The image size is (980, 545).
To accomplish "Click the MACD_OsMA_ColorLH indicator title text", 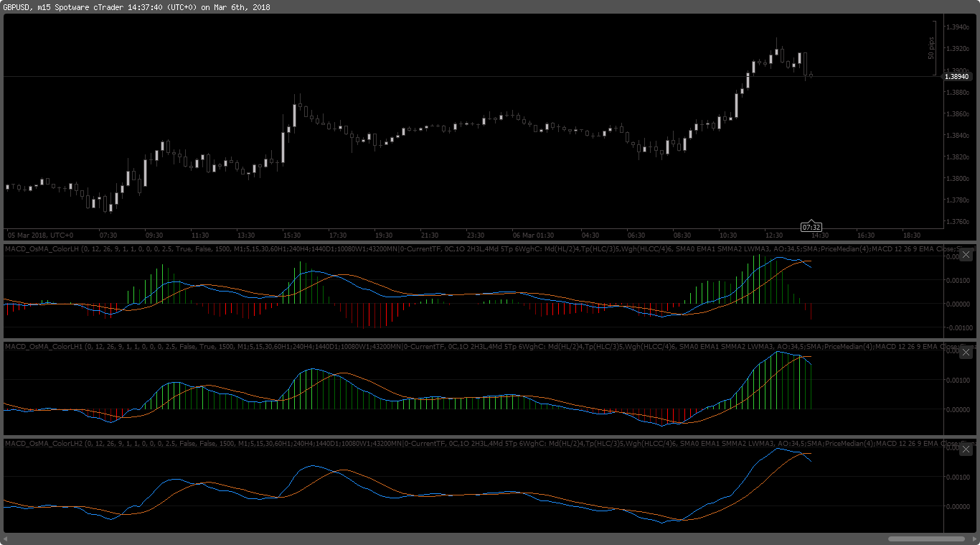I will pos(43,248).
